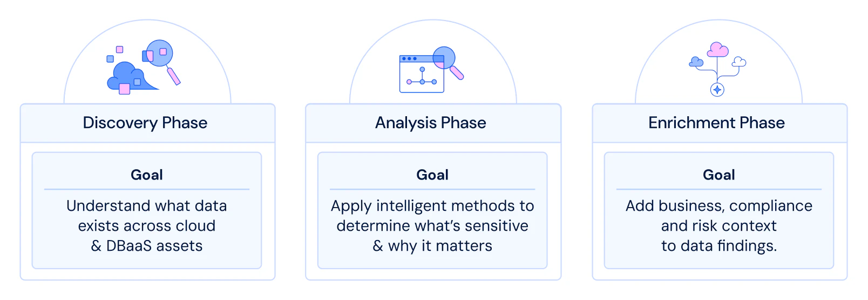Image resolution: width=868 pixels, height=300 pixels.
Task: Click the Goal label under Discovery Phase
Action: (147, 175)
